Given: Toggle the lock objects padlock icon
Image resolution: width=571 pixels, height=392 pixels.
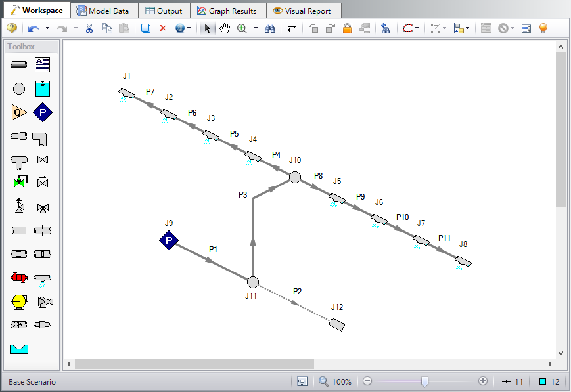Looking at the screenshot, I should pos(347,28).
